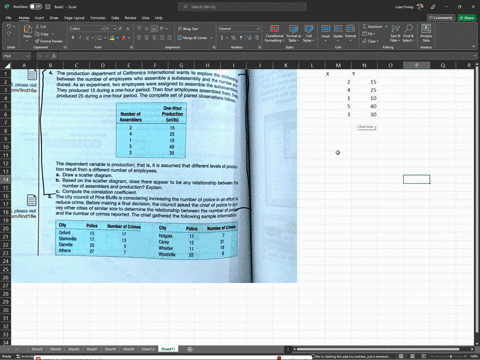Click the Redo arrow icon
This screenshot has height=360, width=480.
coord(9,34)
